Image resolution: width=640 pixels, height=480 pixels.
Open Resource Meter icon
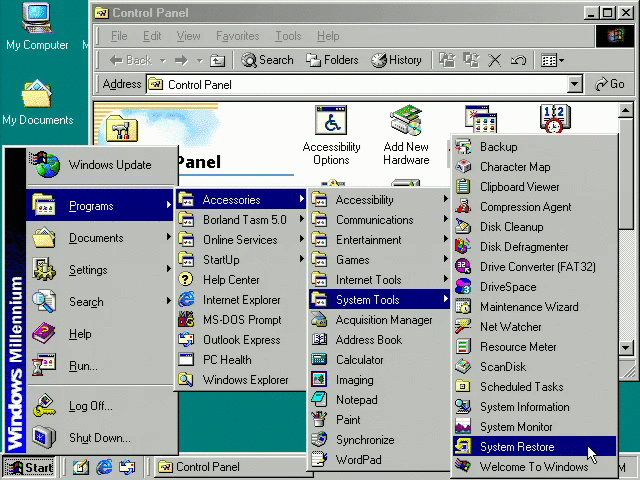pos(463,347)
